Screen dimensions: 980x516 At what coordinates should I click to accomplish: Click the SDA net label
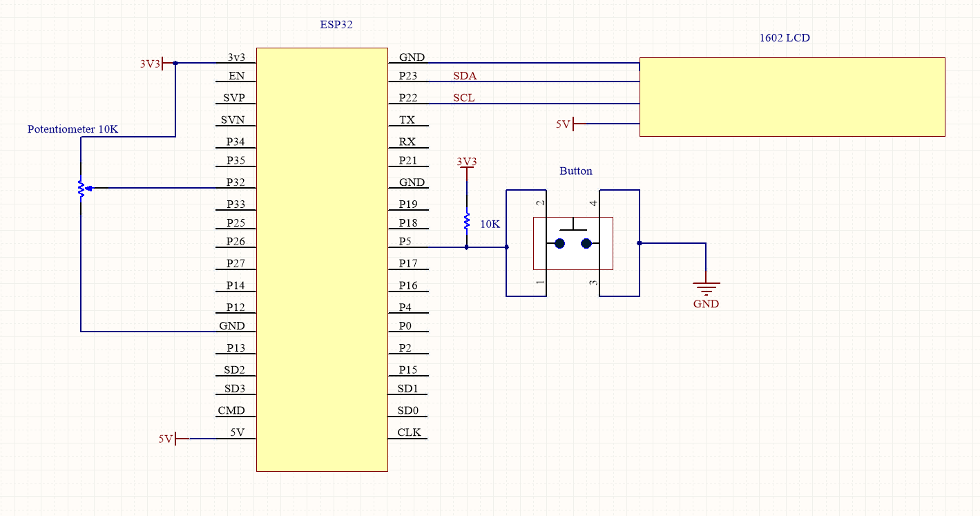pyautogui.click(x=465, y=76)
